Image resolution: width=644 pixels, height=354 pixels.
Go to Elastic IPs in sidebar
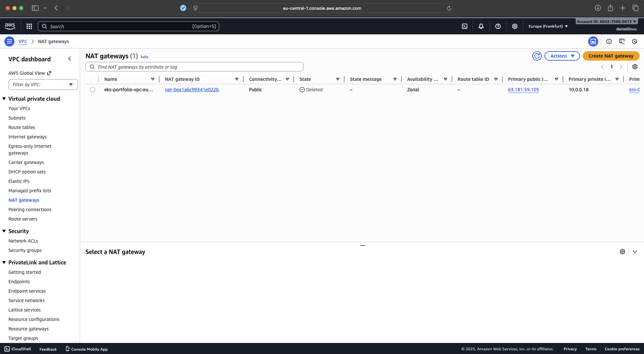(x=19, y=181)
